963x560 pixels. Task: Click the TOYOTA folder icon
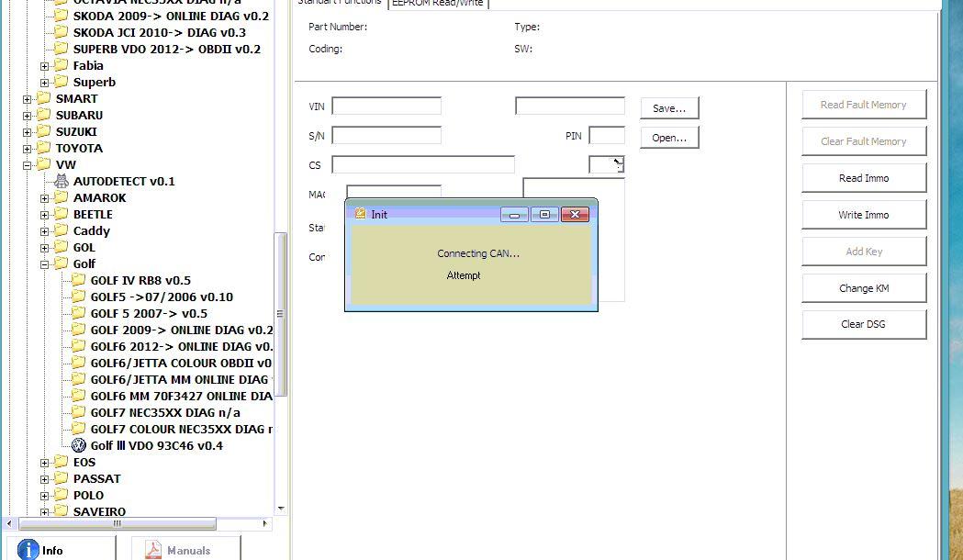point(44,148)
